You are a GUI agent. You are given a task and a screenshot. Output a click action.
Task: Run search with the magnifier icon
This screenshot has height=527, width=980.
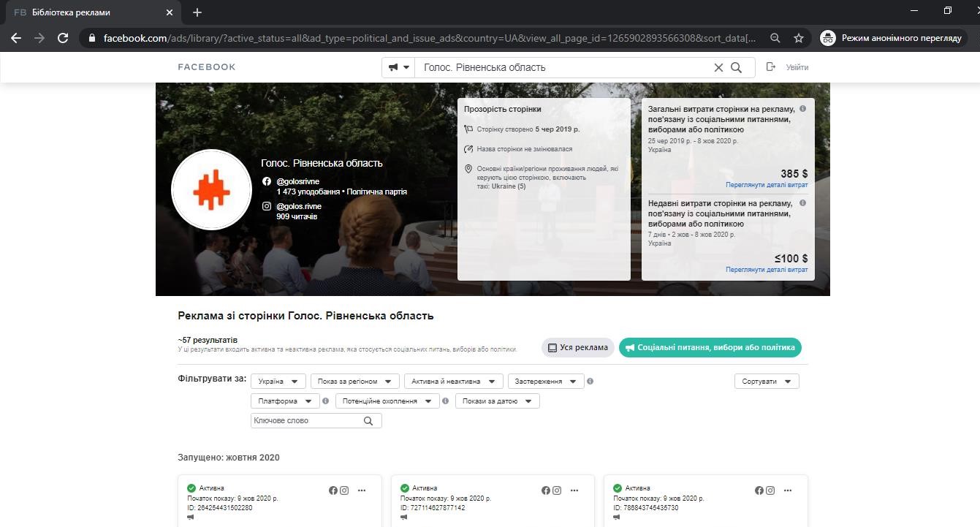737,67
